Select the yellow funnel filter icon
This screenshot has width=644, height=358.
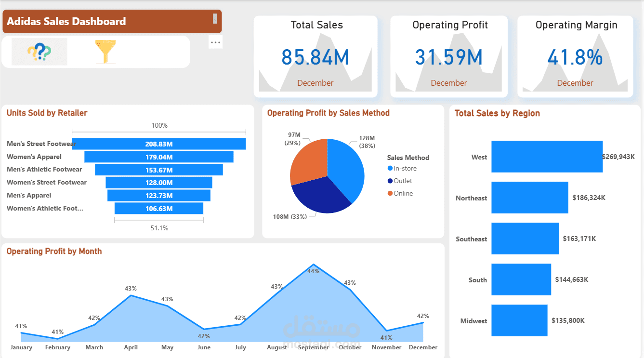point(105,51)
